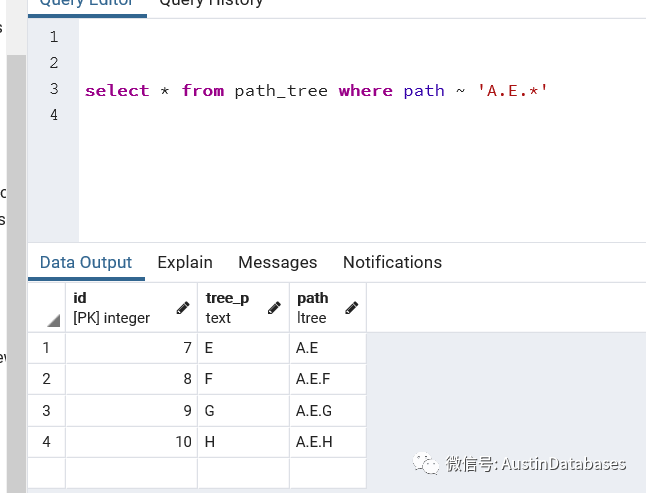Click the id cell containing 10
The image size is (646, 493).
point(131,441)
